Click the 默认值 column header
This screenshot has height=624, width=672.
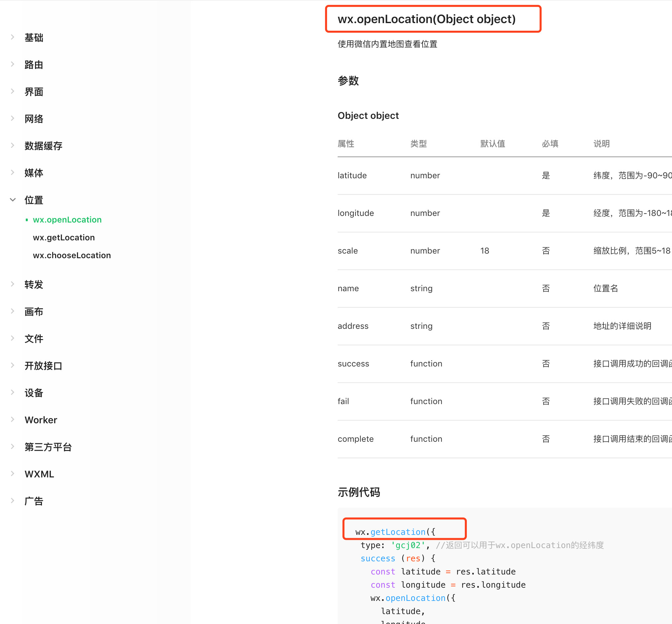(x=493, y=144)
